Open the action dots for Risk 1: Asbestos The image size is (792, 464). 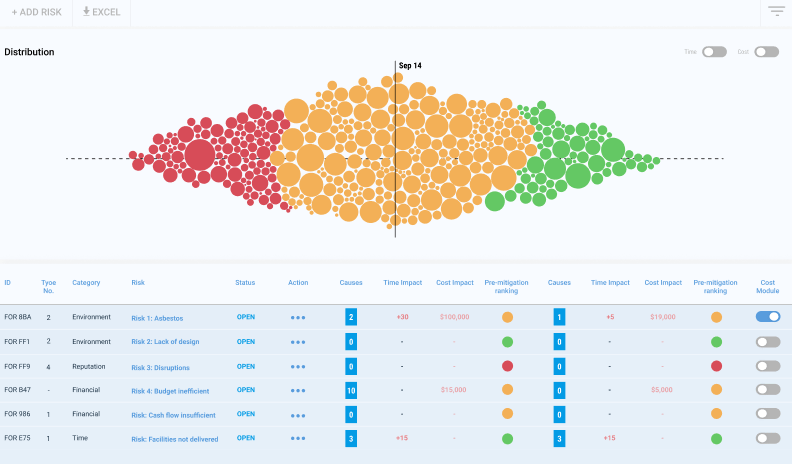click(x=298, y=318)
